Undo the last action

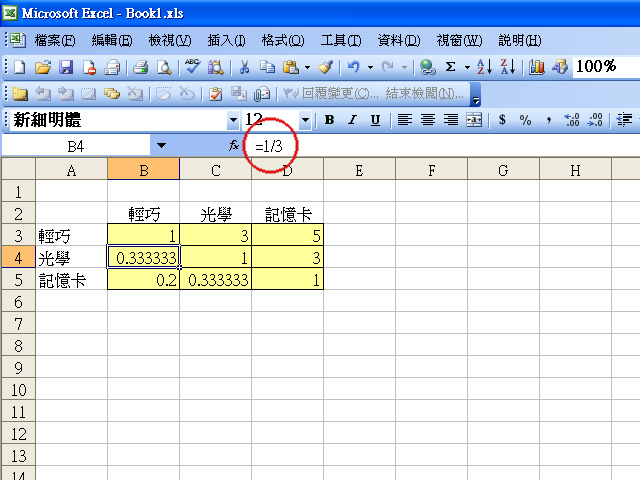point(353,67)
